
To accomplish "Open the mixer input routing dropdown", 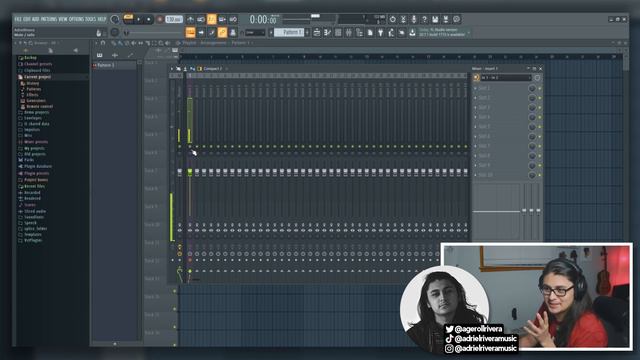I will tap(505, 78).
